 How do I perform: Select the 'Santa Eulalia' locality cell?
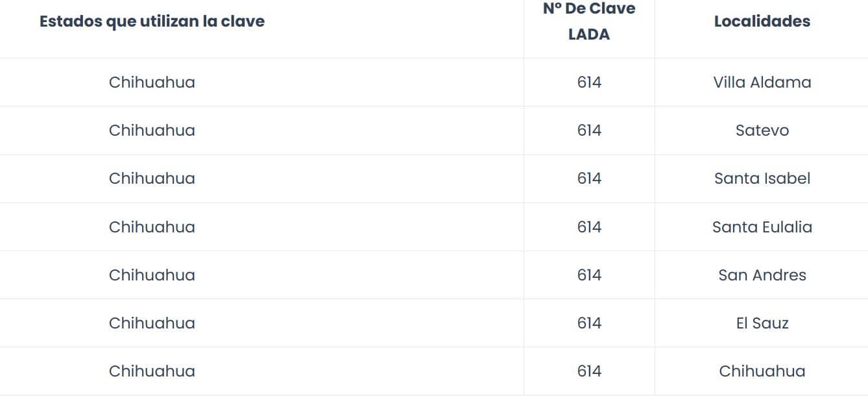tap(762, 227)
